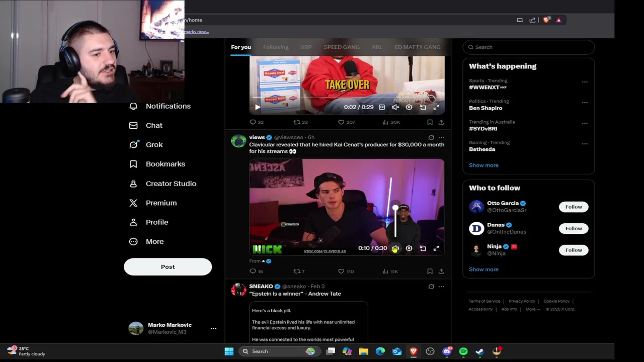Viewport: 644px width, 362px height.
Task: Open Bookmarks in the sidebar
Action: tap(157, 164)
